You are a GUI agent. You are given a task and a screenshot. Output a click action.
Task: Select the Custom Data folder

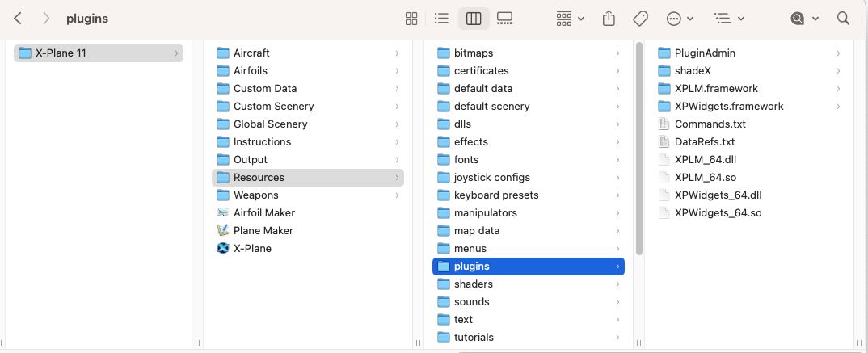tap(309, 89)
